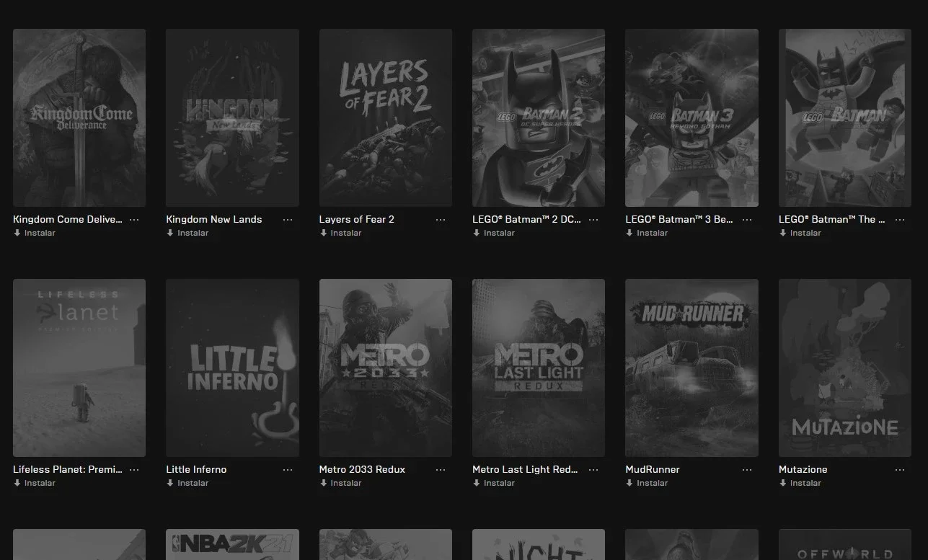928x560 pixels.
Task: Open more options for LEGO Batman 3
Action: pos(747,219)
